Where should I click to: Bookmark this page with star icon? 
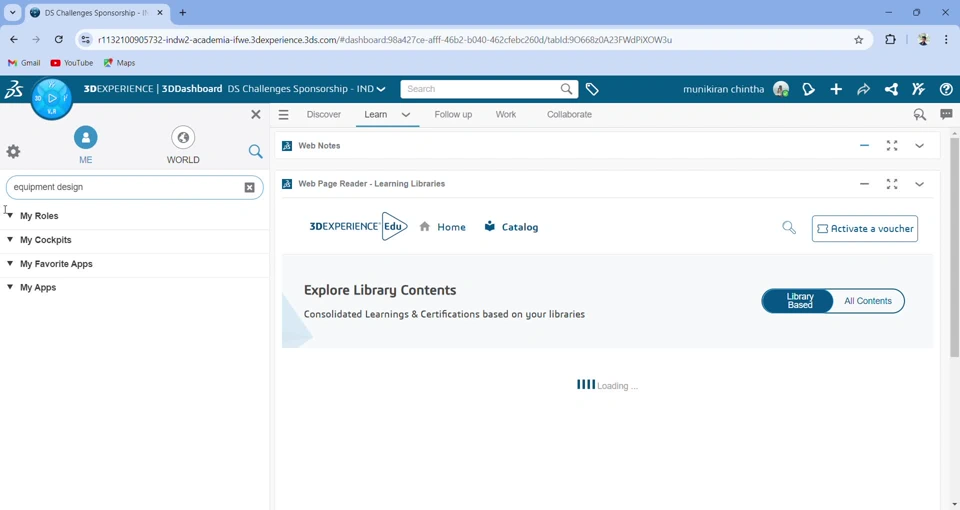coord(858,40)
